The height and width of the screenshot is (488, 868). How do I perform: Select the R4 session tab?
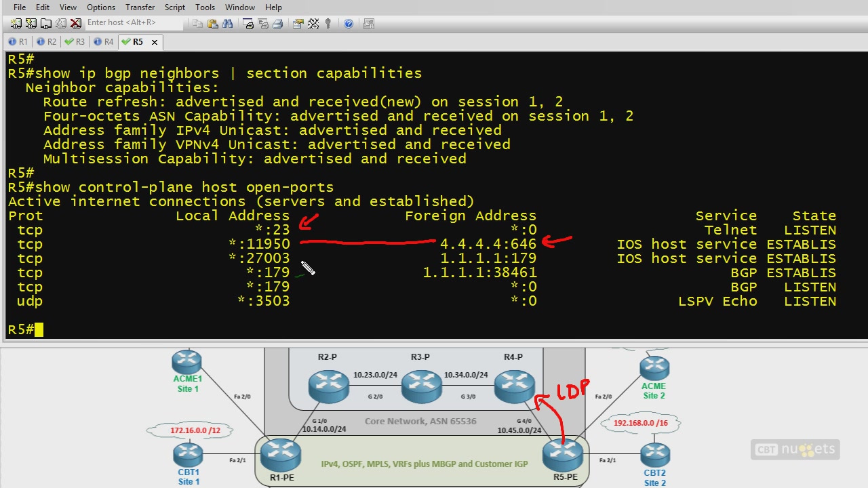104,42
